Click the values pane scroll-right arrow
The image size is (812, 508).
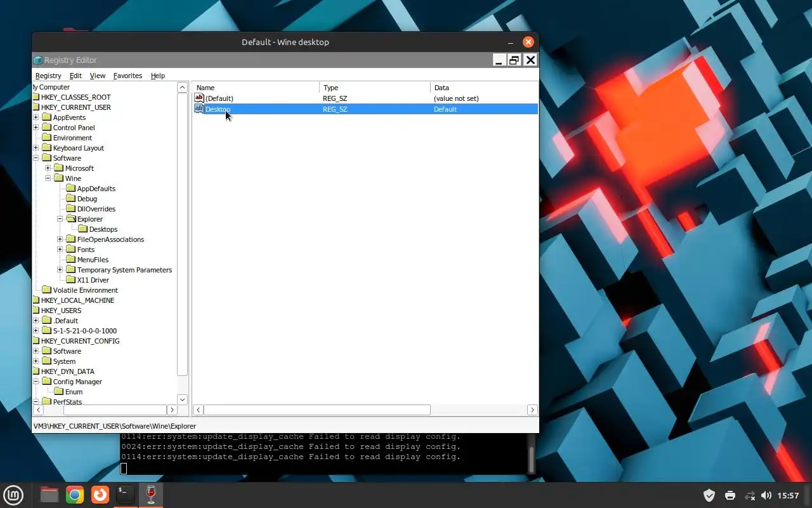point(532,410)
